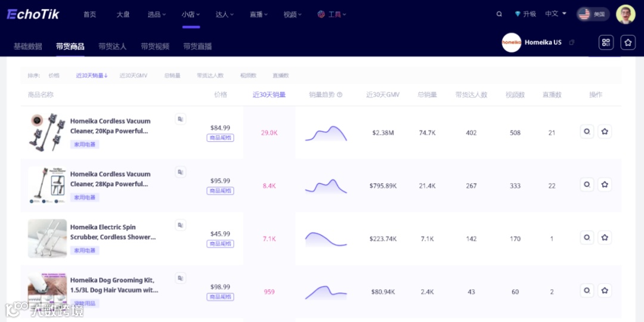Sort by 带货达人数 in sort bar
This screenshot has width=644, height=322.
click(x=210, y=76)
